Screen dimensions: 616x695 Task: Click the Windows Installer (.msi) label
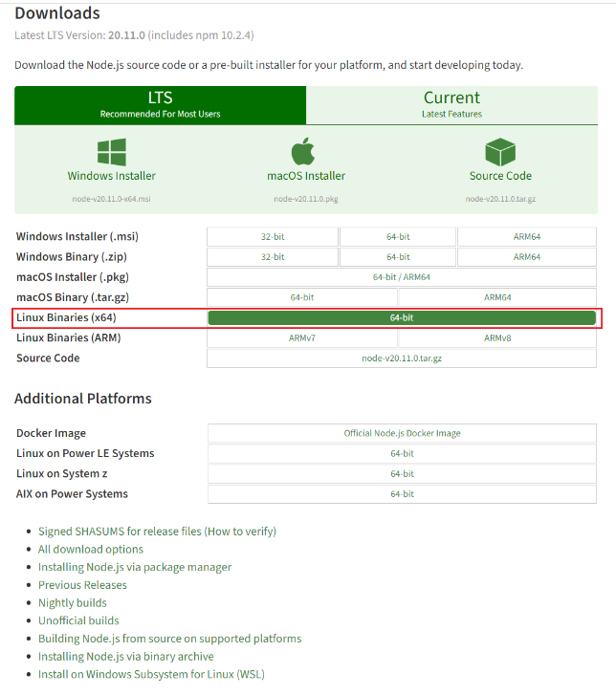[x=77, y=237]
